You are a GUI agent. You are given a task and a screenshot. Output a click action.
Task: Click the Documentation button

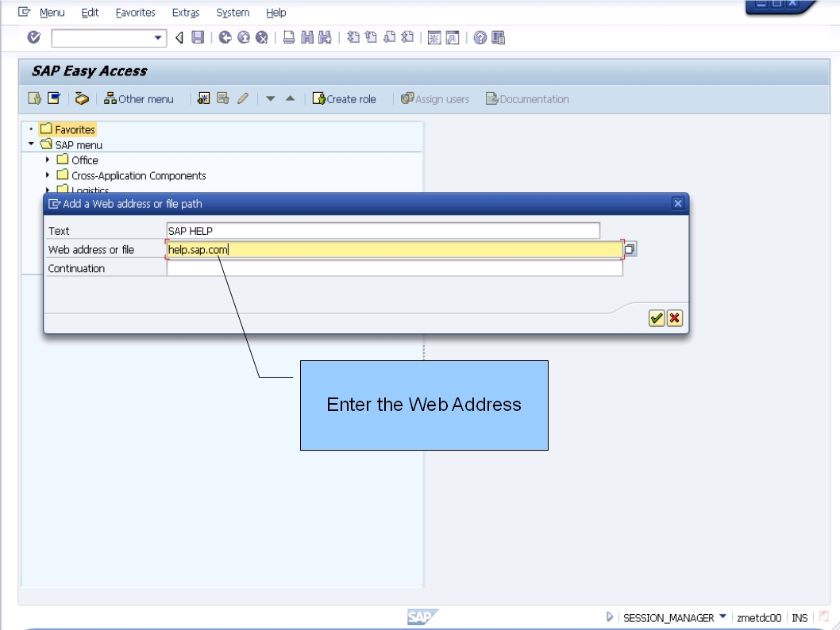tap(528, 98)
